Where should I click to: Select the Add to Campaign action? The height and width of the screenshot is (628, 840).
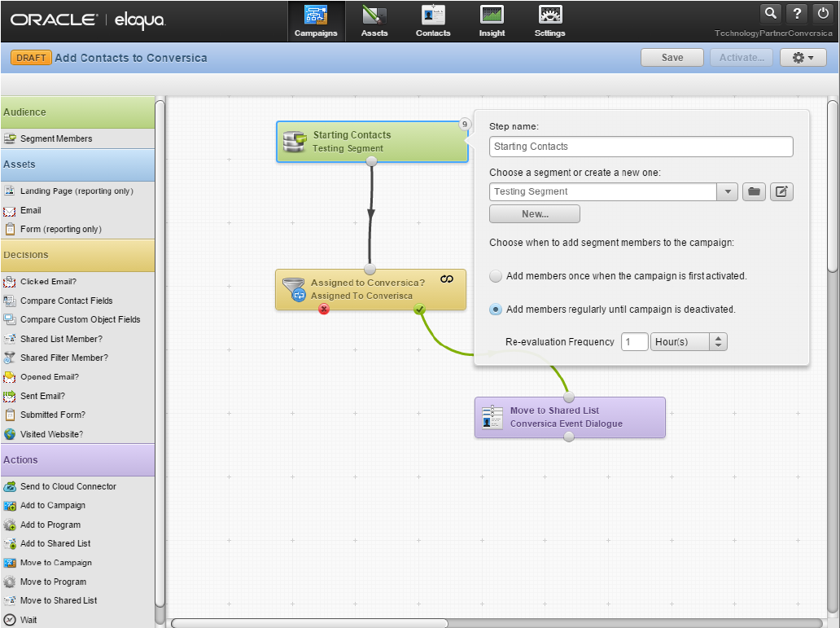point(77,505)
